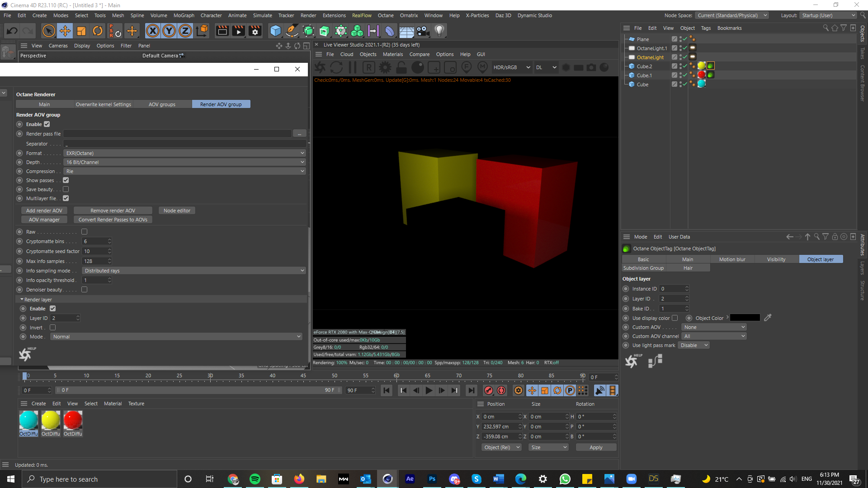The image size is (868, 488).
Task: Open Live Viewer settings gear icon
Action: 385,67
